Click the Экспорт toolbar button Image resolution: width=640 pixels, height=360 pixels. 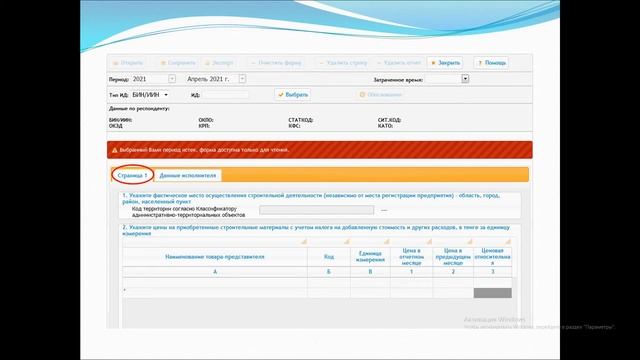219,63
